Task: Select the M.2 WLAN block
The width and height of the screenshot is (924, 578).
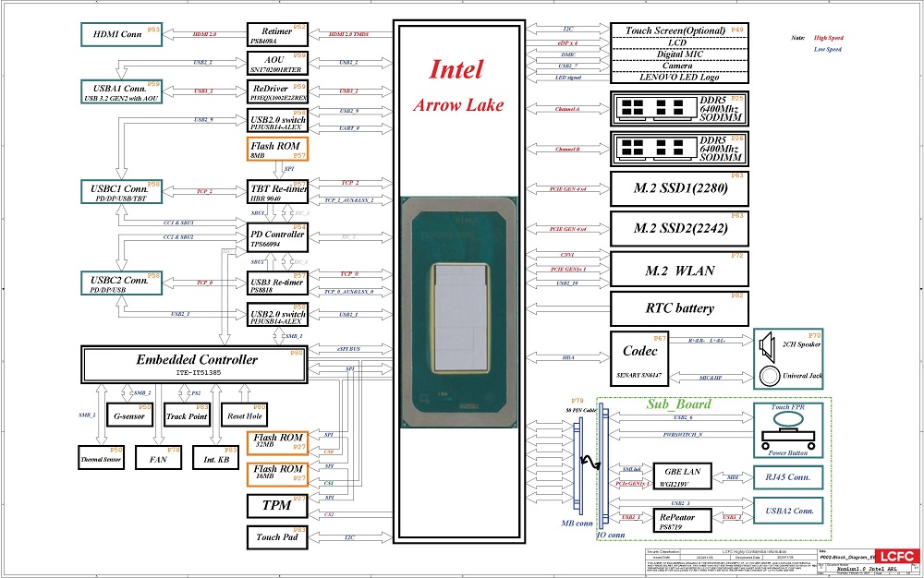Action: (679, 270)
